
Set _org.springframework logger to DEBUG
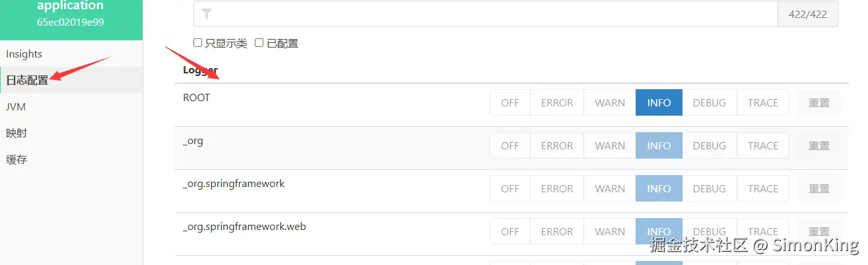pos(710,188)
